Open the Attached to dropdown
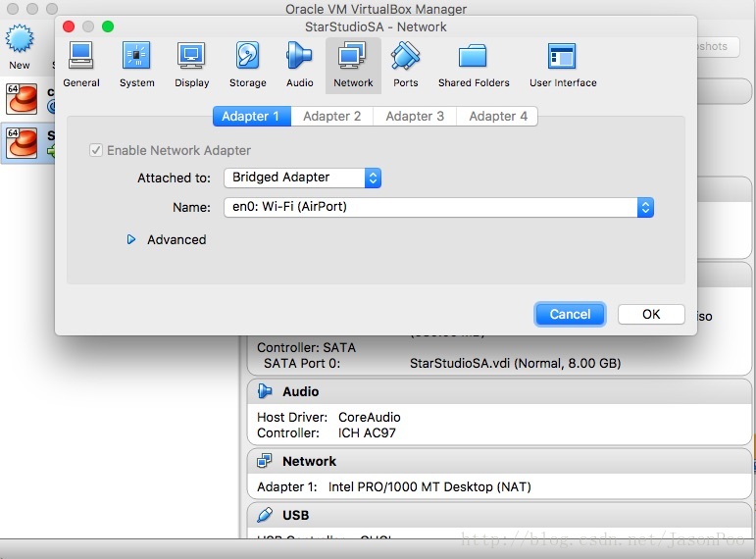 (x=302, y=178)
